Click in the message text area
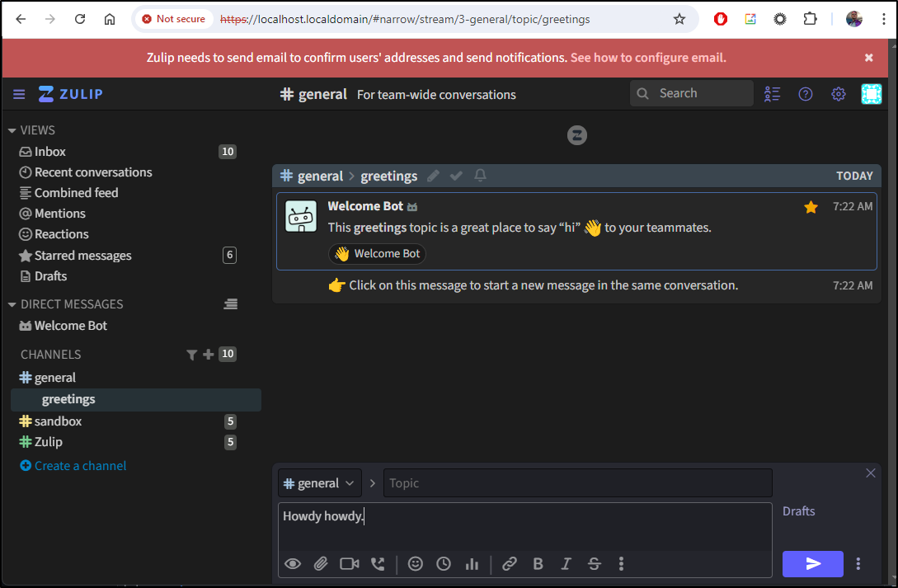 tap(524, 527)
